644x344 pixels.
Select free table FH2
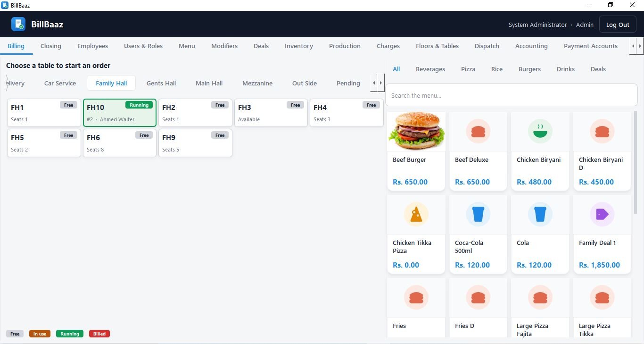195,113
